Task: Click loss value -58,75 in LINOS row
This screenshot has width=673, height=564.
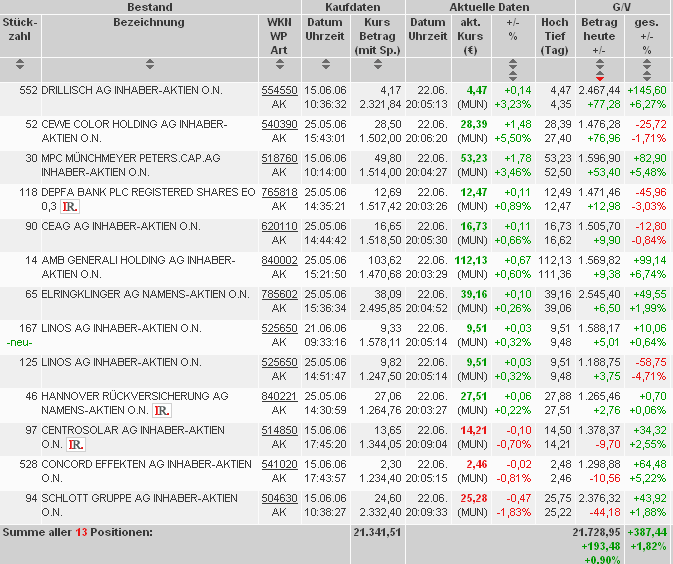Action: pos(651,362)
